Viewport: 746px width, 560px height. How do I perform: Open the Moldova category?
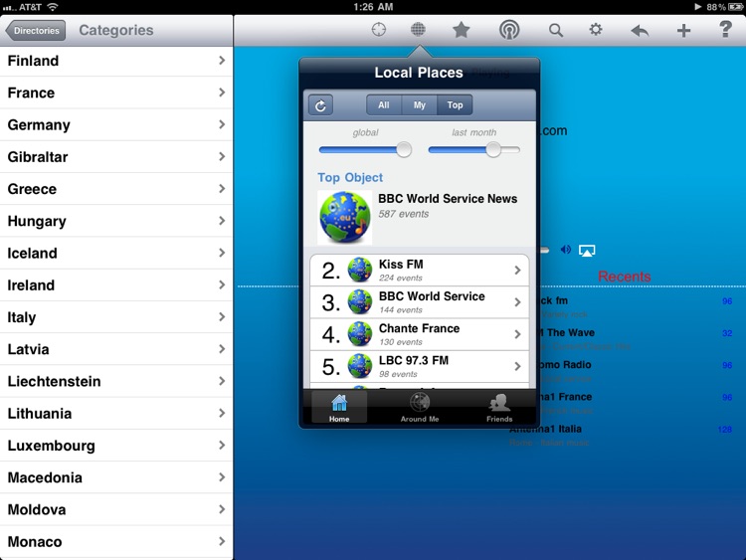tap(116, 509)
